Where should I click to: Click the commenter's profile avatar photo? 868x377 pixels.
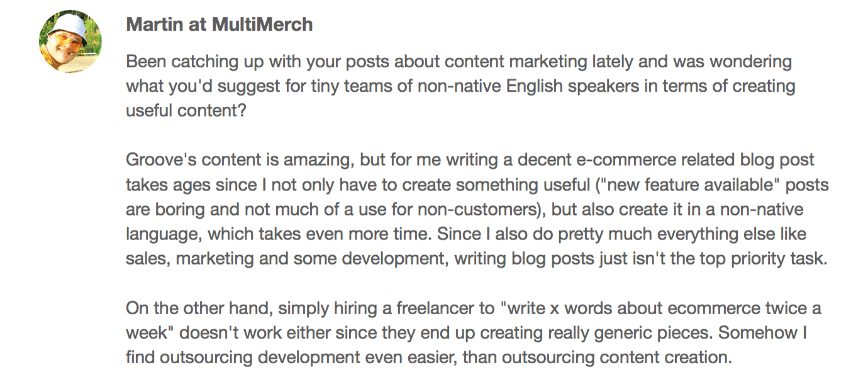pyautogui.click(x=70, y=41)
